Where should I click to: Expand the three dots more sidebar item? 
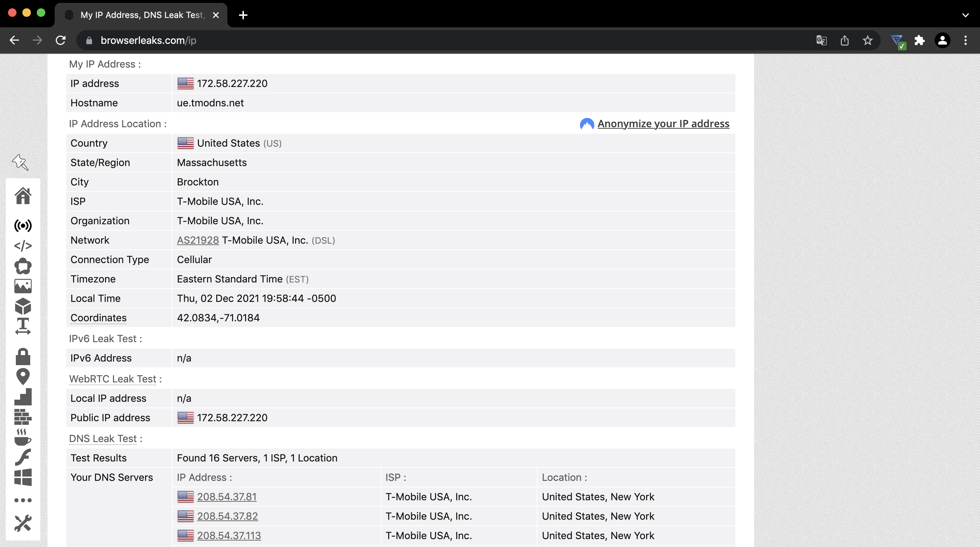[x=23, y=500]
